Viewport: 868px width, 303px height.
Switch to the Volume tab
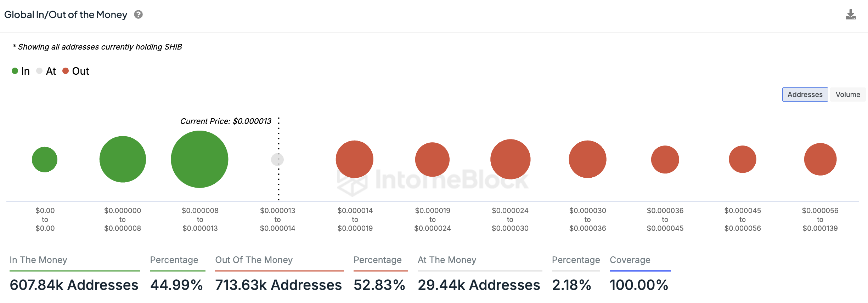[847, 95]
